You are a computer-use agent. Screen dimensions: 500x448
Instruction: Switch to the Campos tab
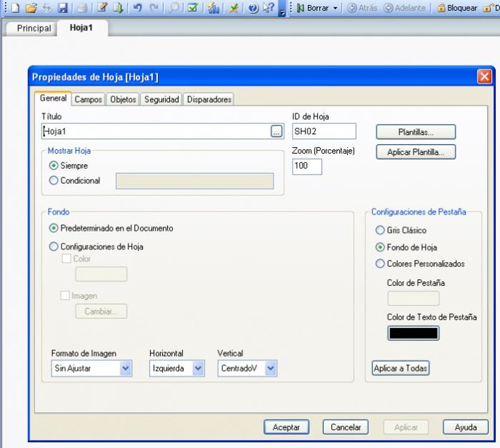88,100
